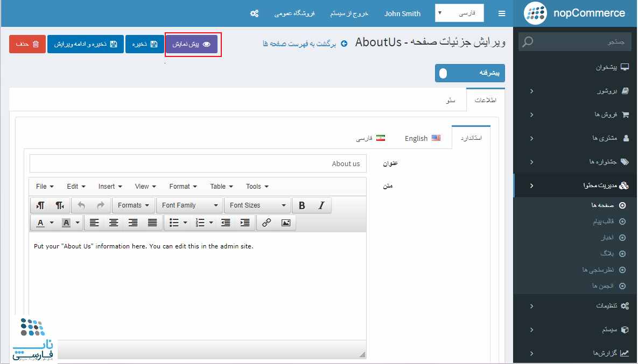Apply italic formatting in the editor
638x364 pixels.
pyautogui.click(x=321, y=205)
